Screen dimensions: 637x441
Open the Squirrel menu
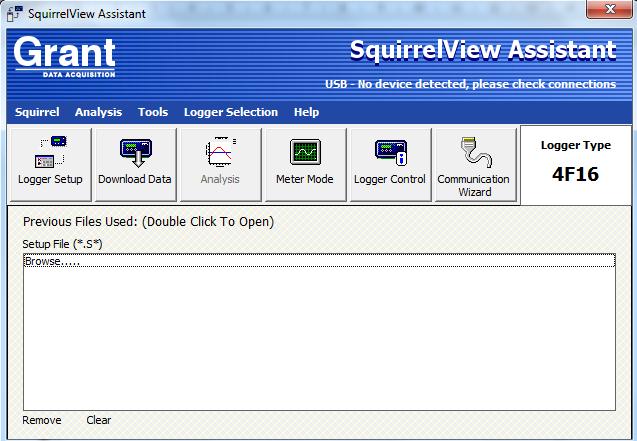pyautogui.click(x=37, y=112)
